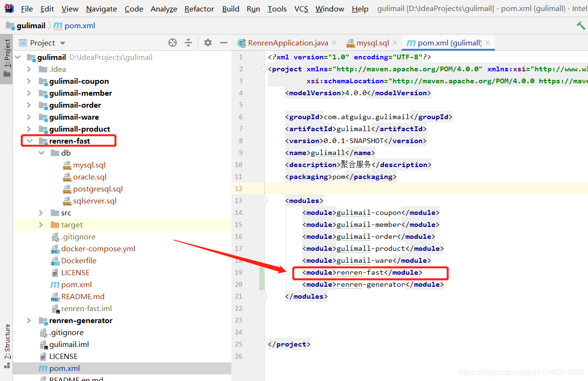
Task: Click the postgresql.sql file icon
Action: (67, 189)
